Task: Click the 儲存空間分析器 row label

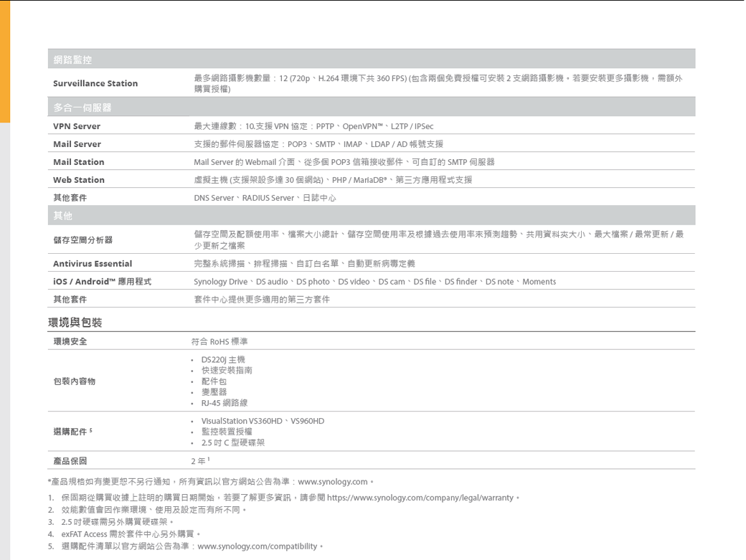Action: (82, 239)
